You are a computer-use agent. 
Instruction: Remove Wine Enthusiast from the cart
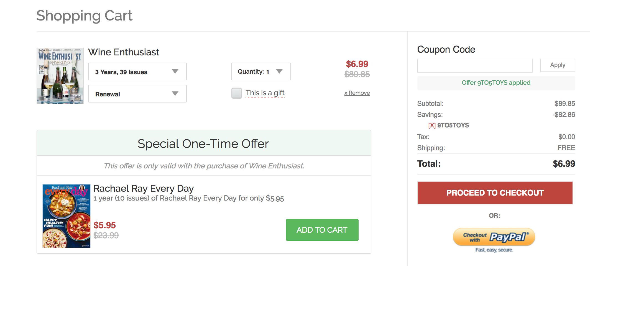(x=357, y=93)
